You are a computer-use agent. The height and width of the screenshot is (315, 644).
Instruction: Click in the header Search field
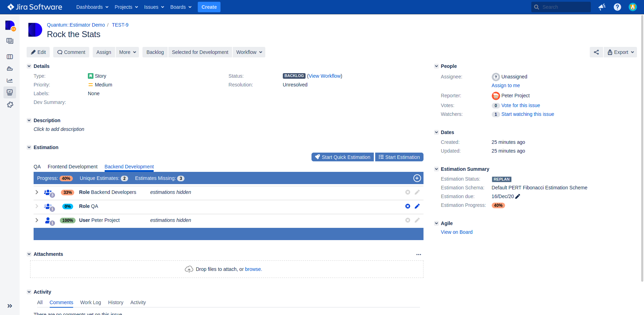pyautogui.click(x=561, y=7)
